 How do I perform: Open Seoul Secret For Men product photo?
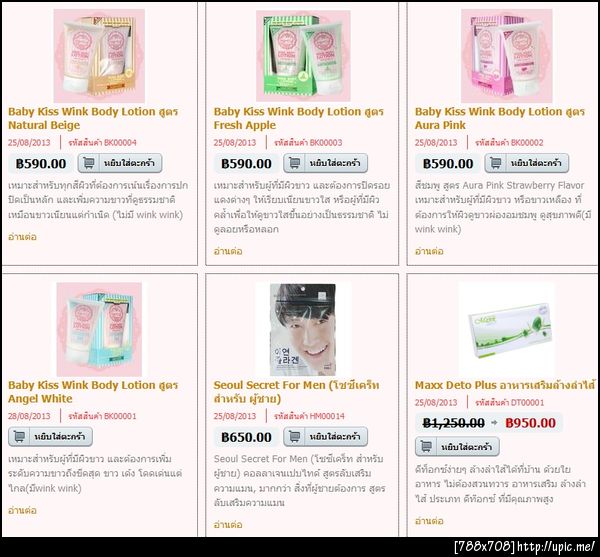click(303, 329)
